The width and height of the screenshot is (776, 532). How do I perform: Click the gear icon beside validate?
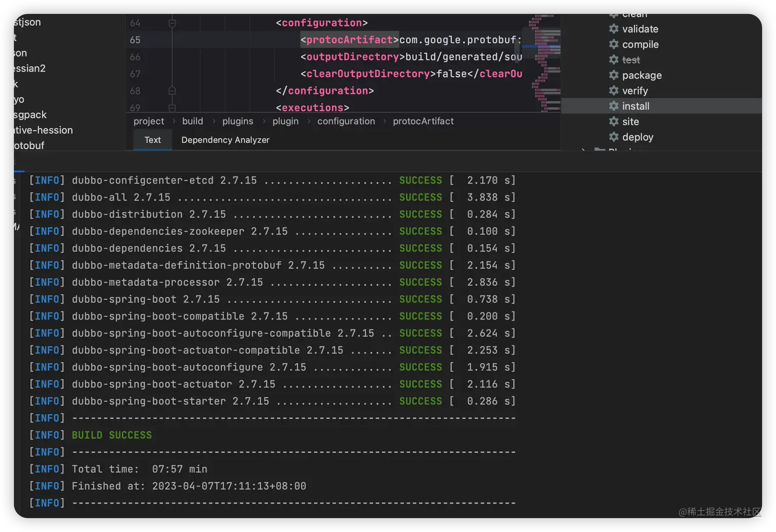[x=613, y=29]
